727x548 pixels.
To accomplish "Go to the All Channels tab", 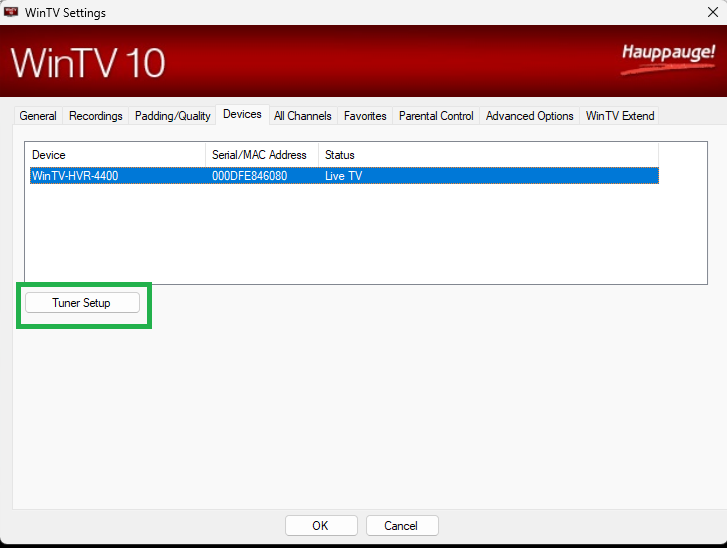I will (x=302, y=116).
